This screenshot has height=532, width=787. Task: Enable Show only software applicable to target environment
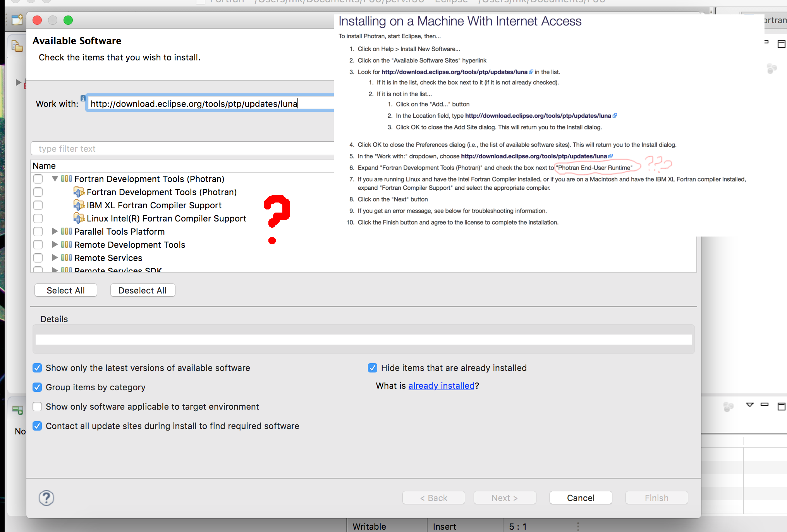[x=37, y=407]
